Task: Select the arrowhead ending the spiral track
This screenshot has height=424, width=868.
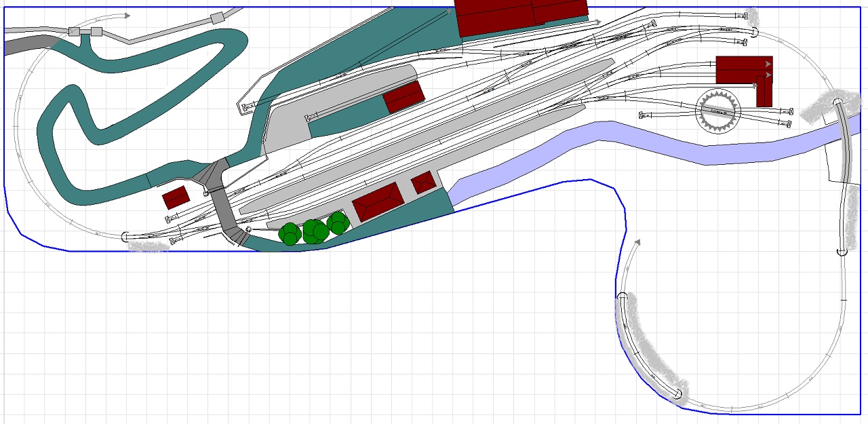Action: pos(637,242)
